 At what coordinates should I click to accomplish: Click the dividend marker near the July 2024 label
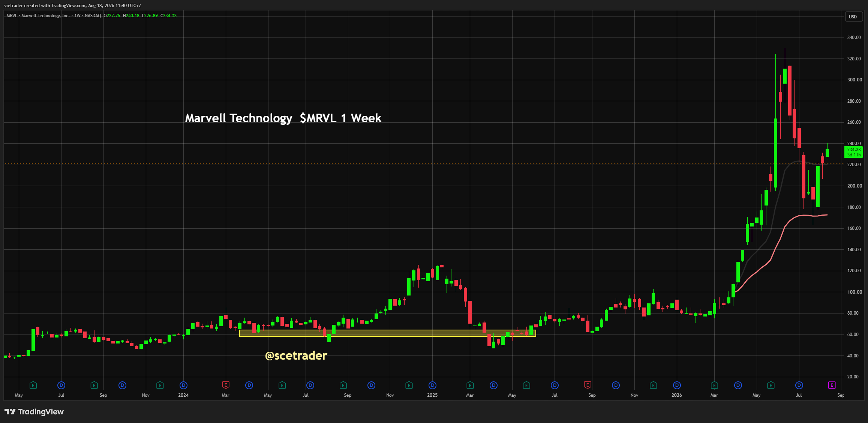pos(310,385)
